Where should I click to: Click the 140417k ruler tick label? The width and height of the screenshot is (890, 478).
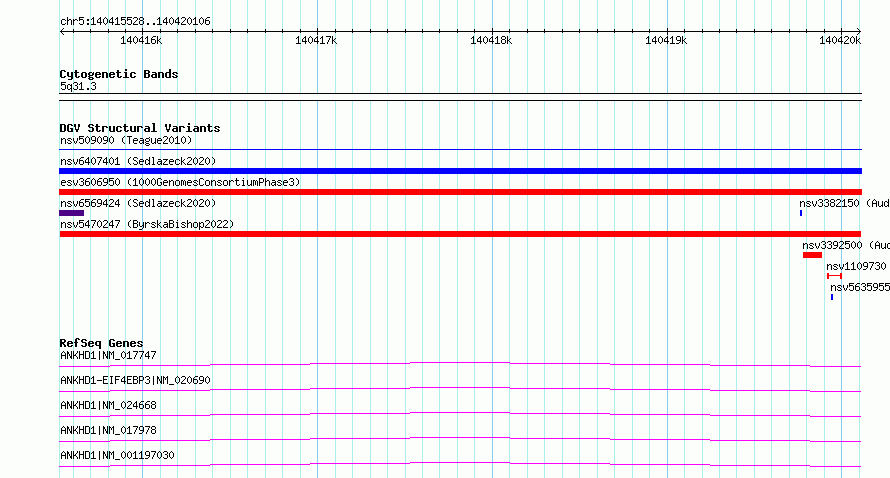(x=316, y=40)
